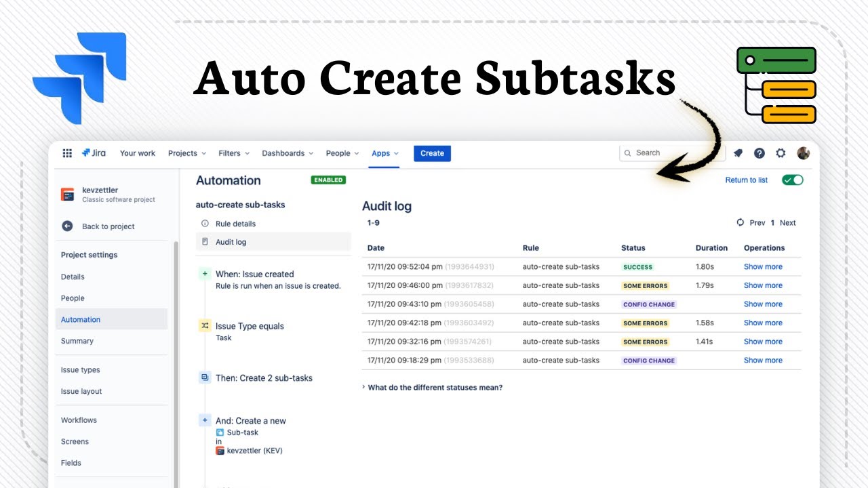Click the SUCCESS status badge
Viewport: 868px width, 488px height.
point(638,267)
